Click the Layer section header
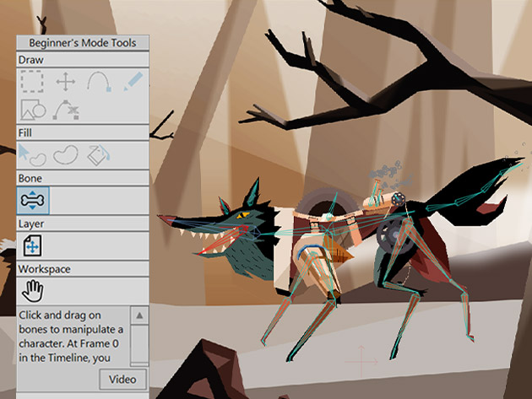Screen dimensions: 532x399 point(83,224)
